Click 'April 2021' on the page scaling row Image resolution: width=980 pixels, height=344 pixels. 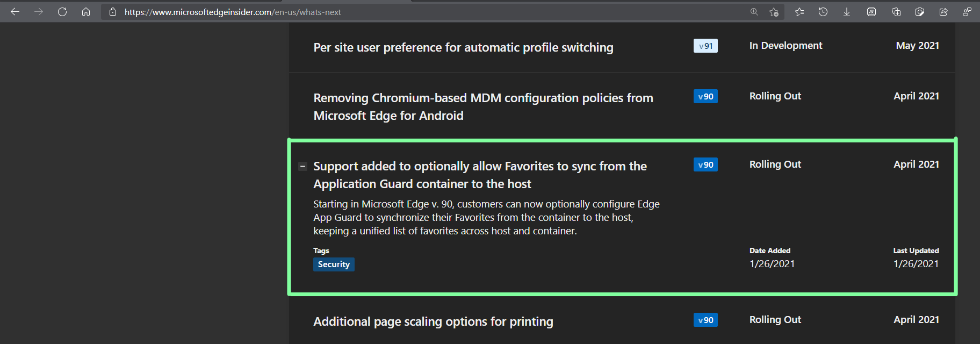[x=917, y=320]
